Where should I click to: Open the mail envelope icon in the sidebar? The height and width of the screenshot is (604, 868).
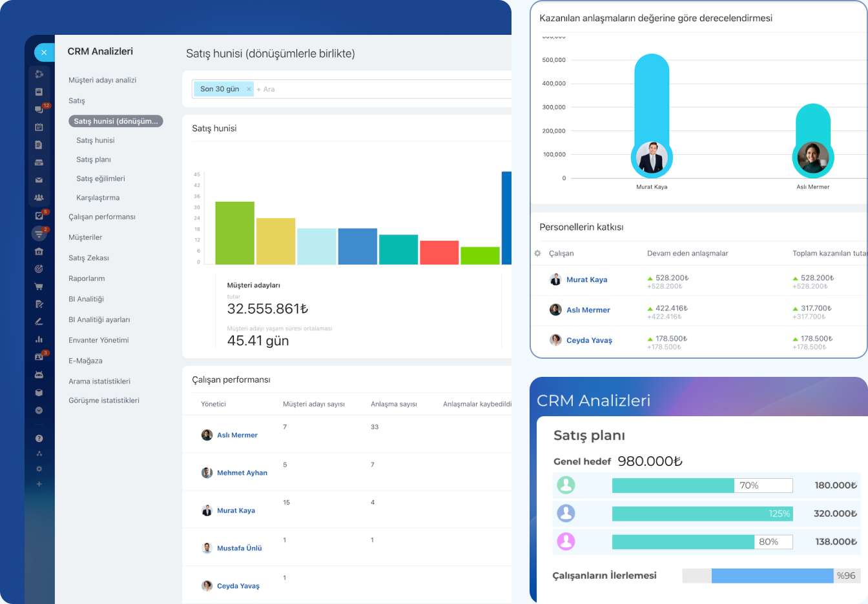[39, 180]
